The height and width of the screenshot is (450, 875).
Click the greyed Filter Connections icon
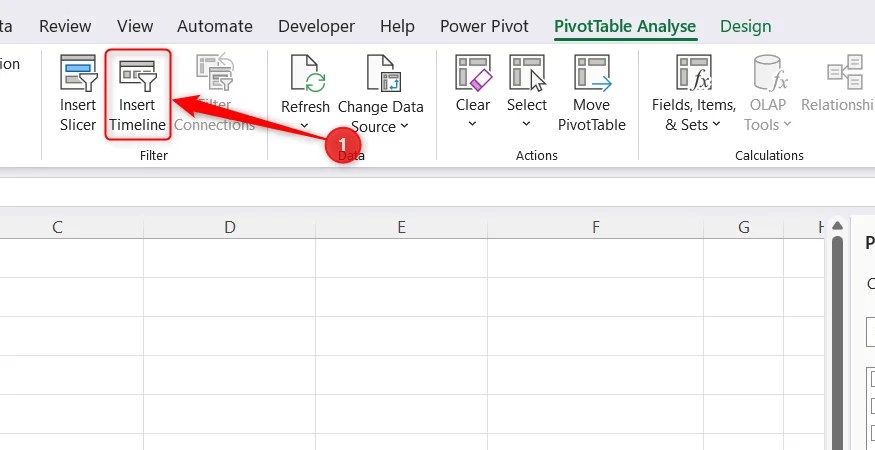coord(214,71)
